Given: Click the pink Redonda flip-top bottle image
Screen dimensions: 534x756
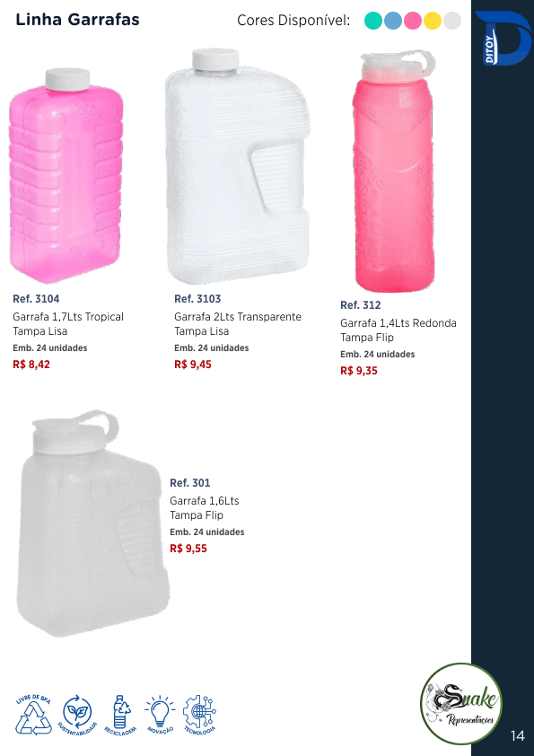Looking at the screenshot, I should coord(394,171).
